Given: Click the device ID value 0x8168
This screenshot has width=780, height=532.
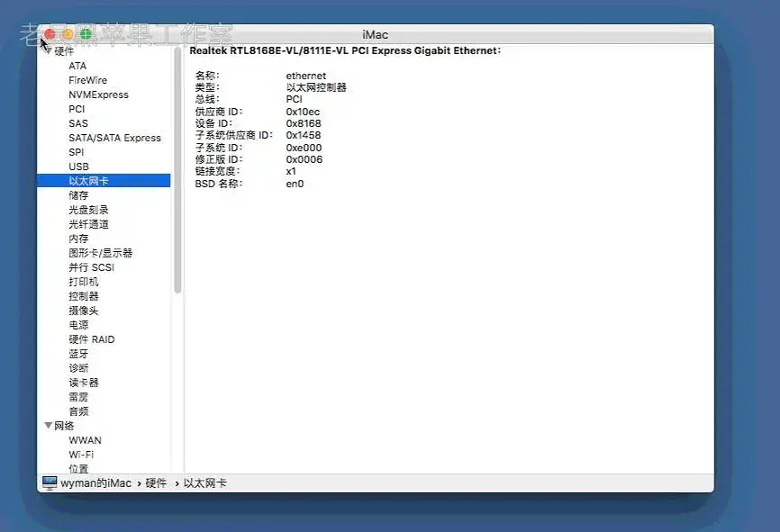Looking at the screenshot, I should [304, 123].
